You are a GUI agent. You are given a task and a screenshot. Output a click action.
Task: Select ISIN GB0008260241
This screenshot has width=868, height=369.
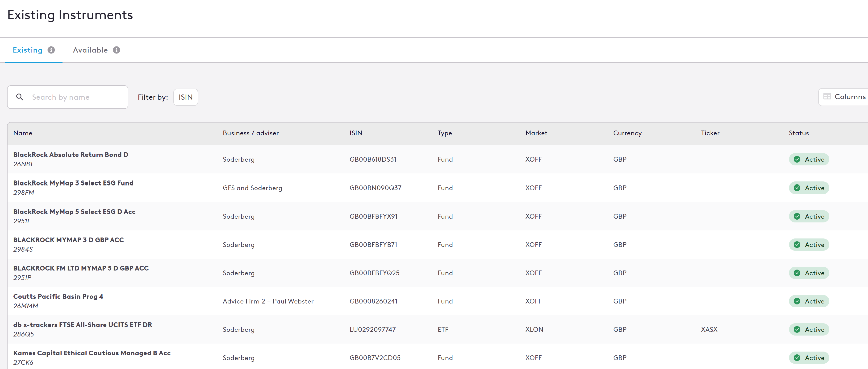pyautogui.click(x=373, y=301)
